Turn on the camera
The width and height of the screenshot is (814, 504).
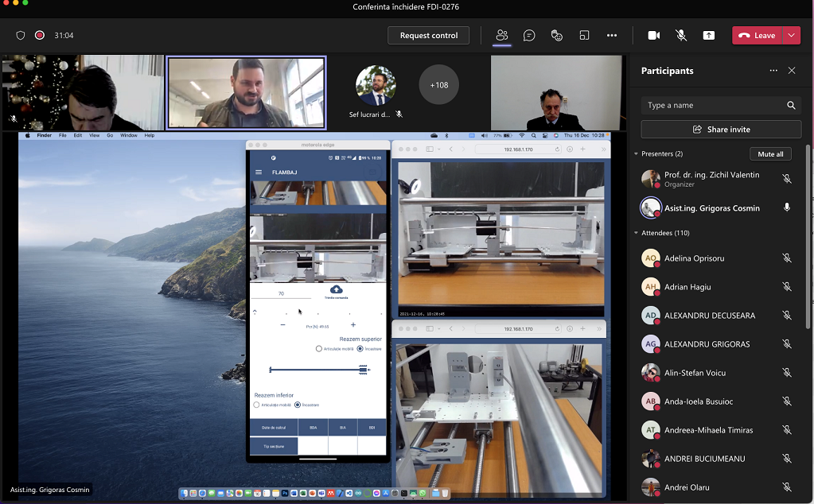(654, 35)
